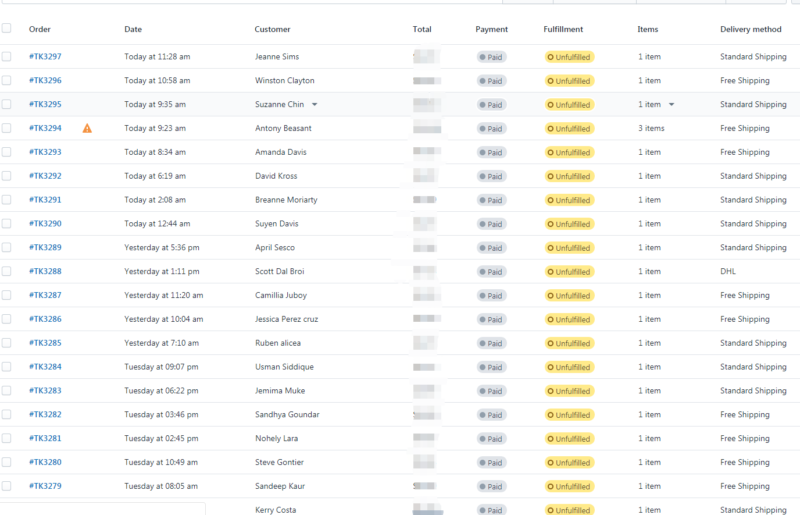Click the Unfulfilled badge on order #TK3288
The width and height of the screenshot is (800, 515).
tap(569, 272)
